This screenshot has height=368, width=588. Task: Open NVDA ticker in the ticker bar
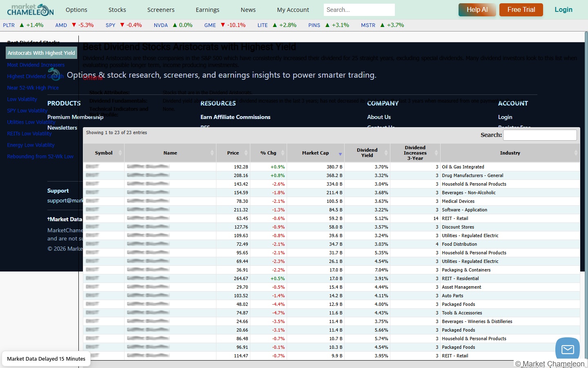click(161, 25)
